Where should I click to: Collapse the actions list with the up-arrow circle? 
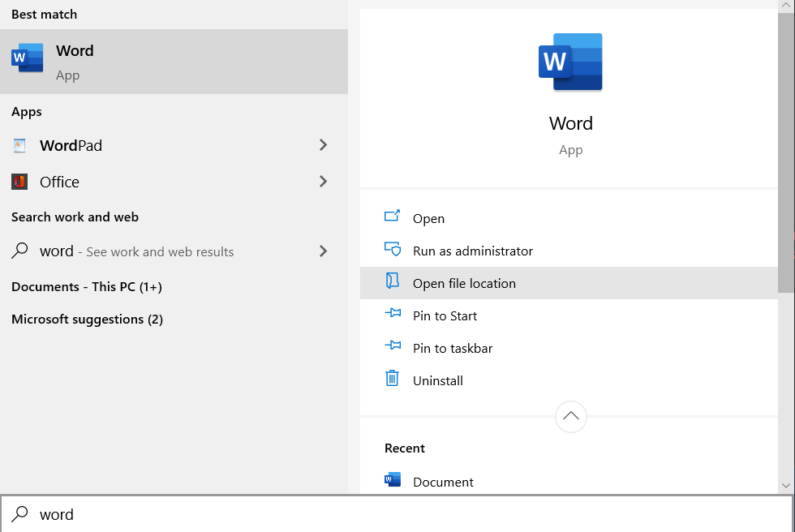570,417
